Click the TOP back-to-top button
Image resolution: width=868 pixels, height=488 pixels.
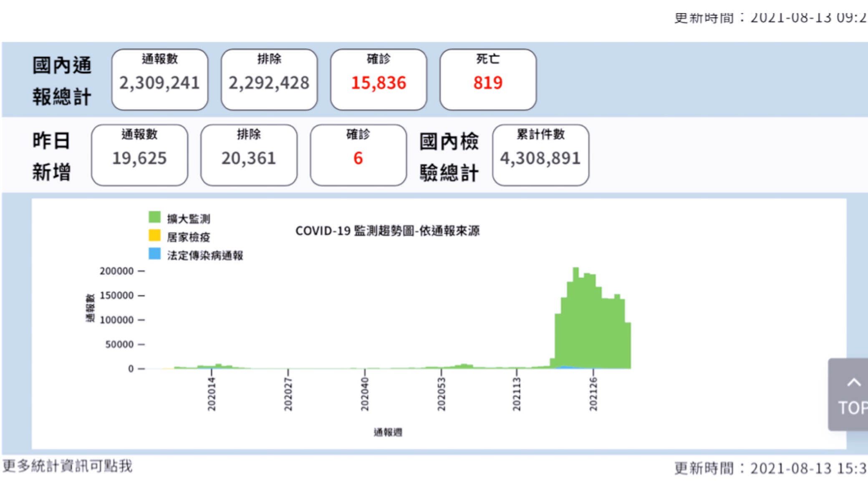pos(848,395)
